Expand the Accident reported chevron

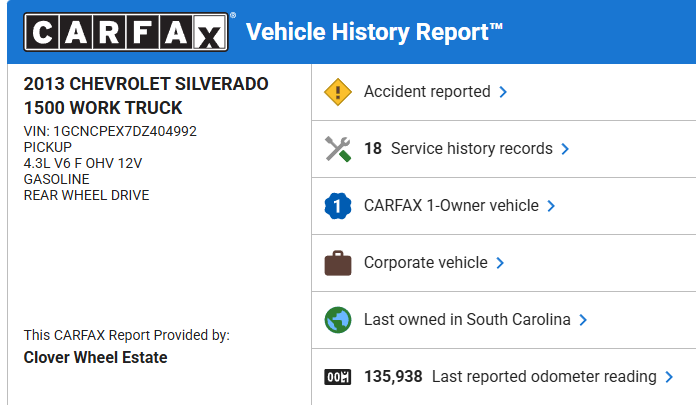[503, 92]
